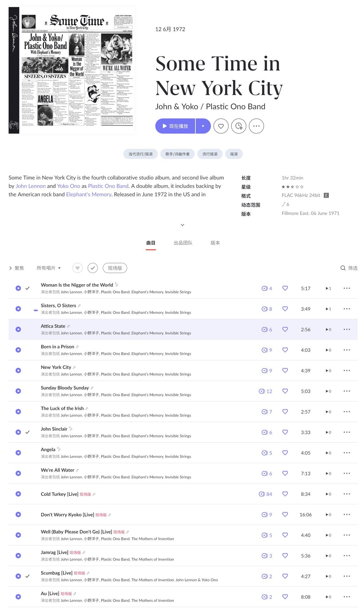Toggle the favorites heart filter

(x=77, y=268)
